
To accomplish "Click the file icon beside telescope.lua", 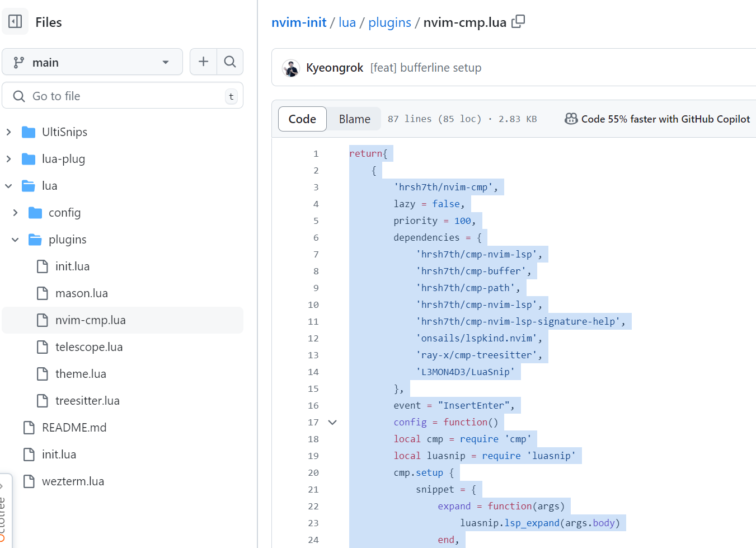I will tap(43, 347).
